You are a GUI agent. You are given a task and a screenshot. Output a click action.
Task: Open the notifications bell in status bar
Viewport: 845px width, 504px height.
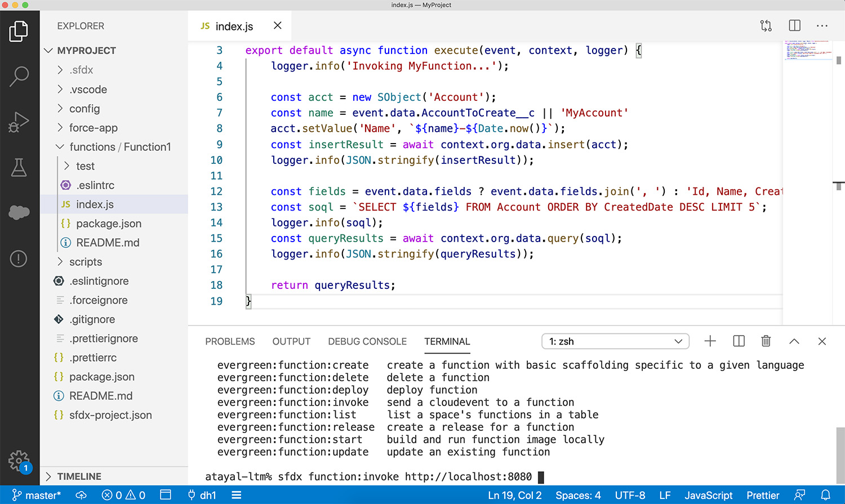click(x=825, y=495)
